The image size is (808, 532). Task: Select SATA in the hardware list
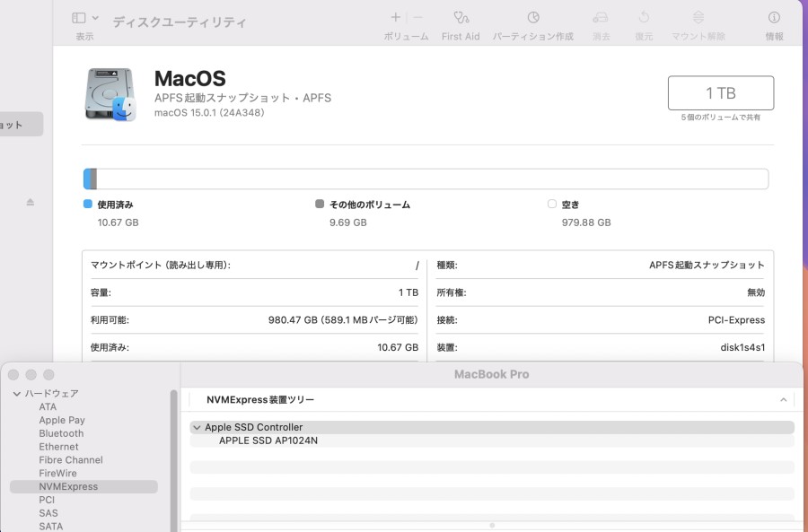(51, 527)
